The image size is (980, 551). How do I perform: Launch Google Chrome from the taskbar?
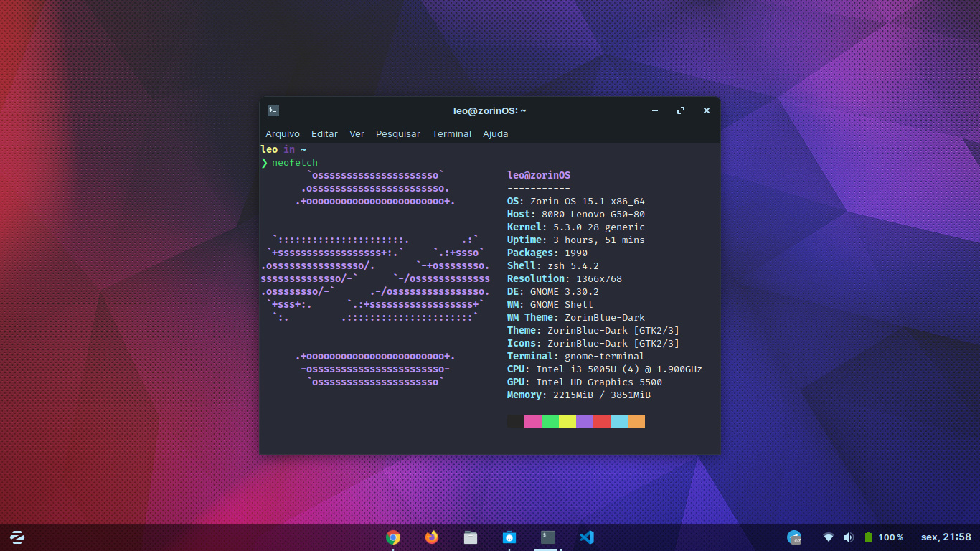(393, 537)
